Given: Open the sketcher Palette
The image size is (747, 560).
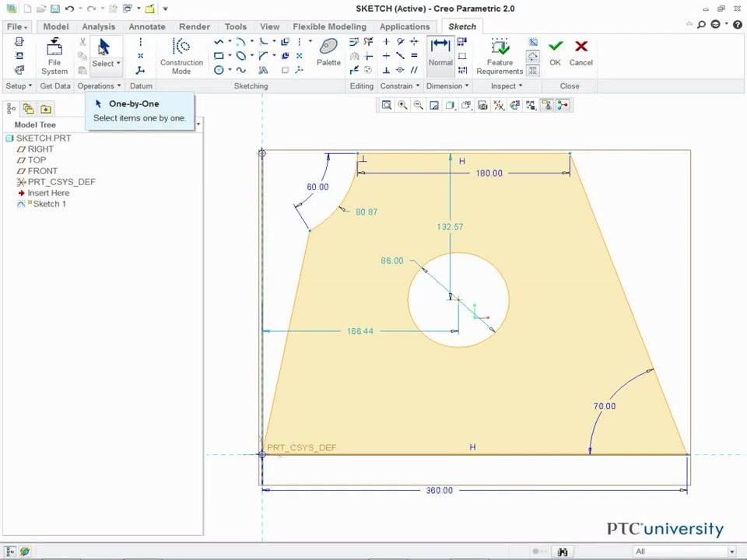Looking at the screenshot, I should (328, 52).
